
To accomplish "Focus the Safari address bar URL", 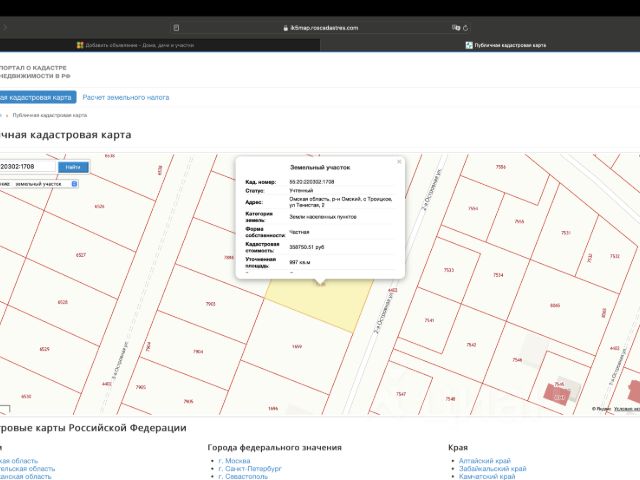I will 324,28.
